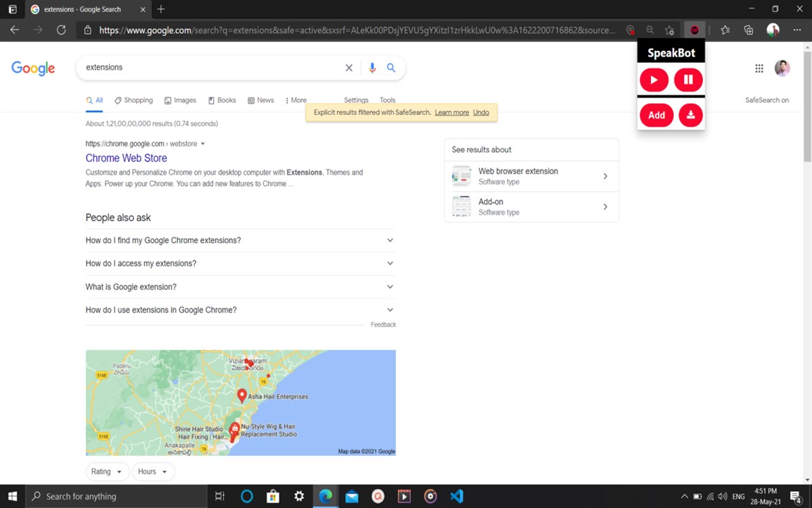Click the SpeakBot download icon button
Screen dimensions: 812x508
(x=691, y=115)
